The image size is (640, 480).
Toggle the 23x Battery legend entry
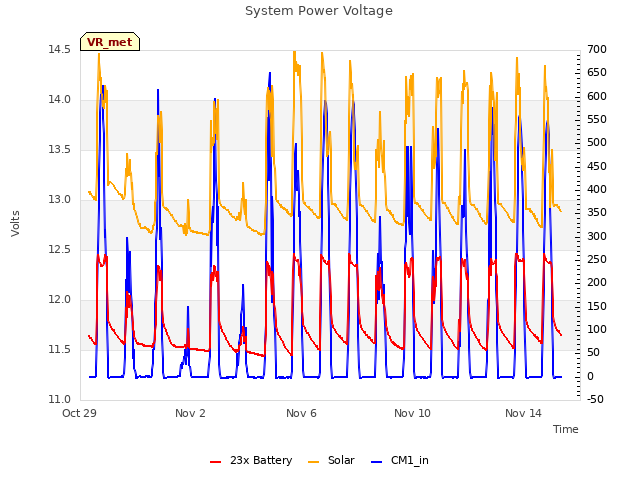pos(251,460)
